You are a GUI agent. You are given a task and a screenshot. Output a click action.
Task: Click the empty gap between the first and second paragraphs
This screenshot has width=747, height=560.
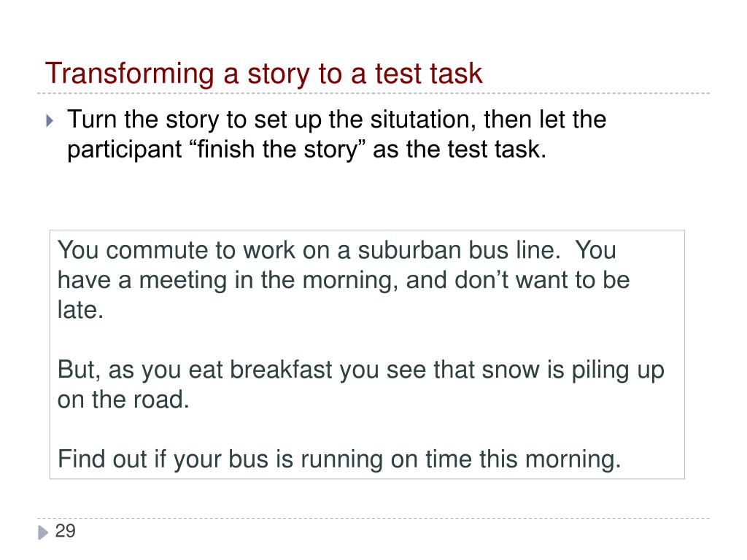coord(367,340)
